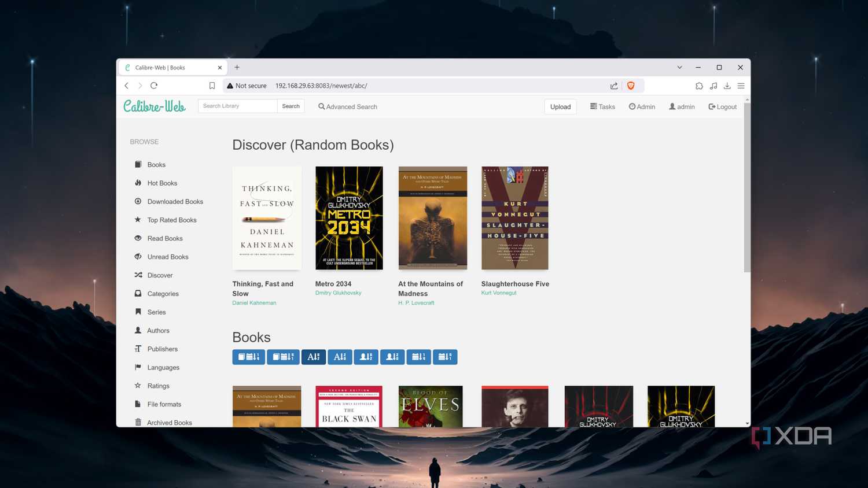This screenshot has width=868, height=488.
Task: Click the Upload button
Action: point(560,107)
